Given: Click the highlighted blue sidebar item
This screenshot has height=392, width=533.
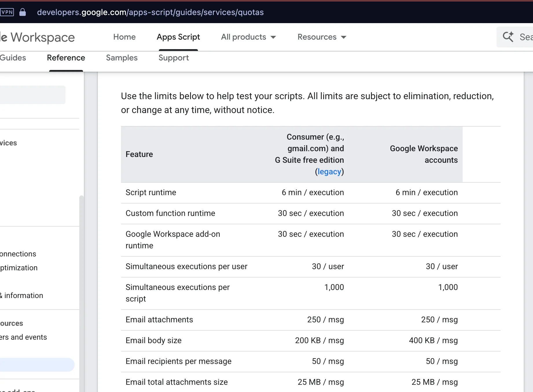Looking at the screenshot, I should pos(36,365).
